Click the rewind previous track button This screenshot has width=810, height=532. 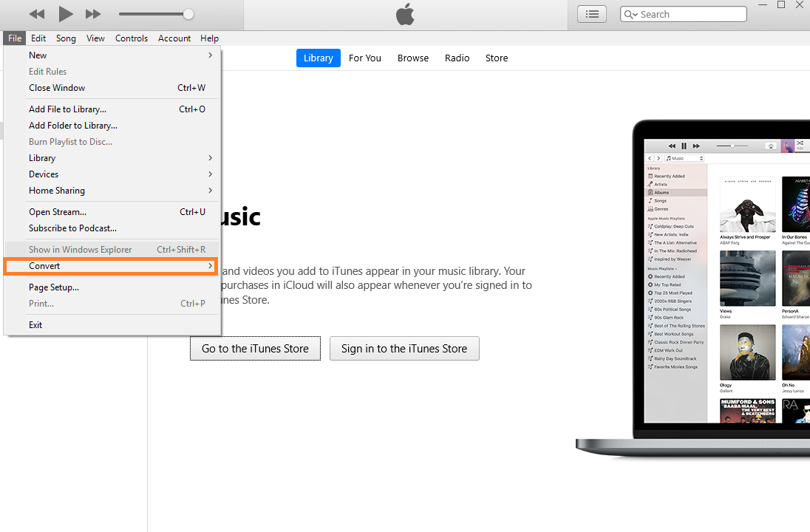pos(37,15)
